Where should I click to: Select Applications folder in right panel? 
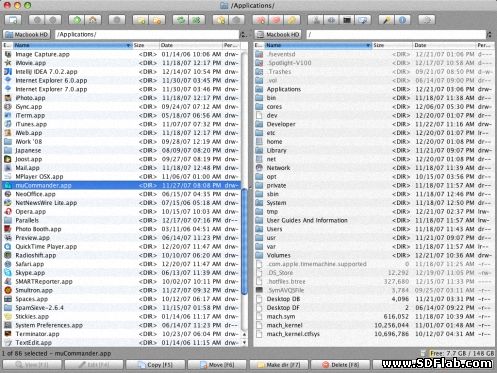(374, 89)
